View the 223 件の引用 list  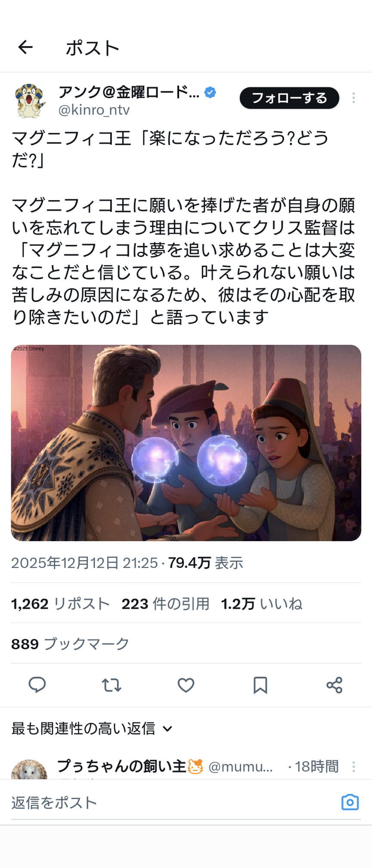(x=165, y=604)
